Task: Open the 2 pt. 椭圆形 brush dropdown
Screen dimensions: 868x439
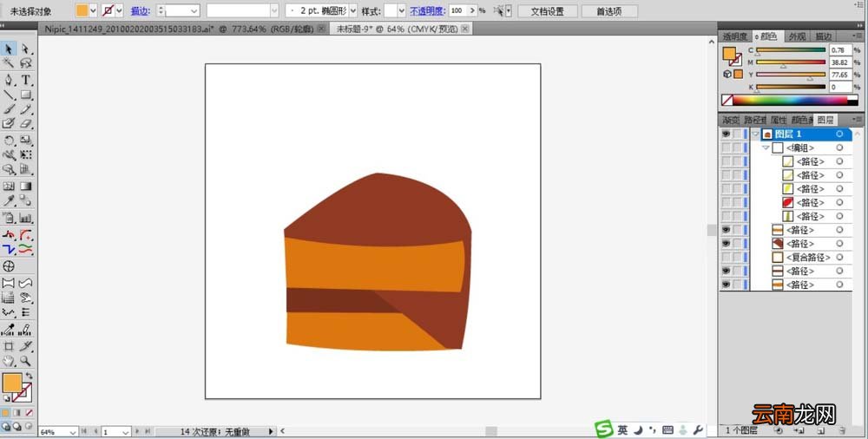Action: click(x=353, y=10)
